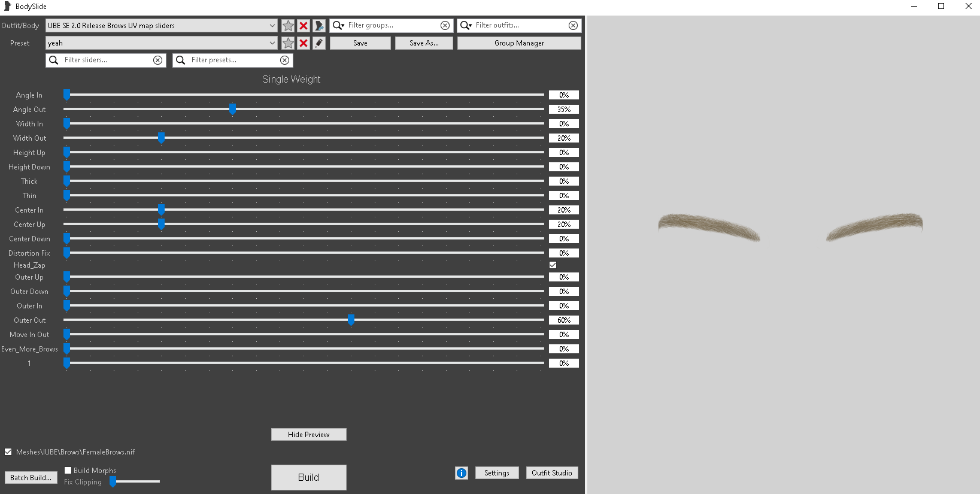
Task: Click the Save preset button
Action: (x=360, y=43)
